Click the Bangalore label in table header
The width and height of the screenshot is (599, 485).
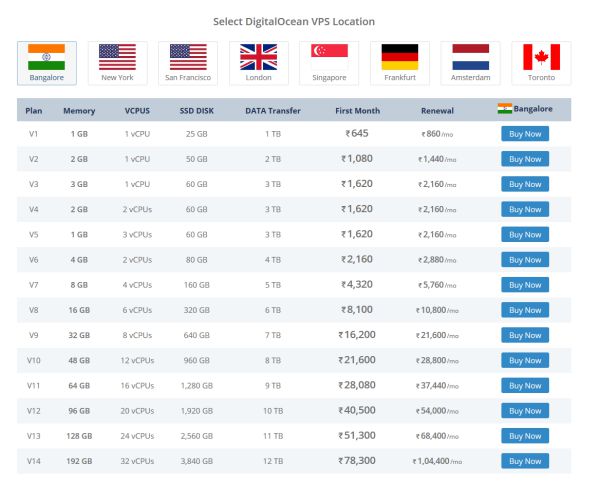(533, 109)
